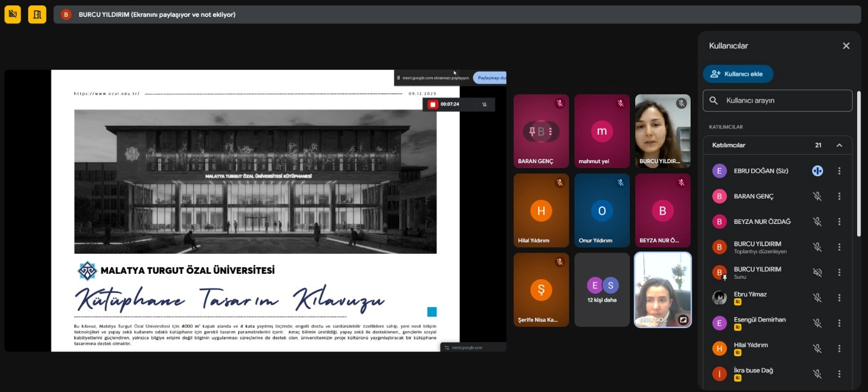Click the İkra buse Dağ muted microphone icon
The width and height of the screenshot is (868, 392).
[817, 374]
